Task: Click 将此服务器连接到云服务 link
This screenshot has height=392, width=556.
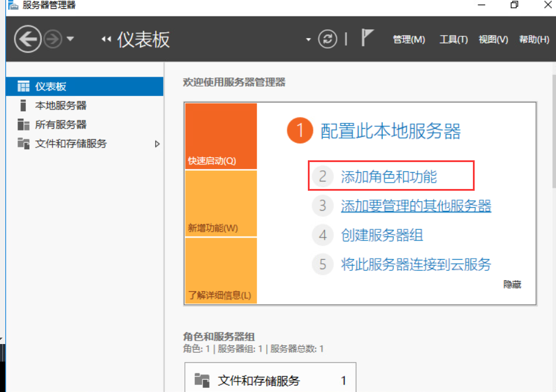Action: 416,265
